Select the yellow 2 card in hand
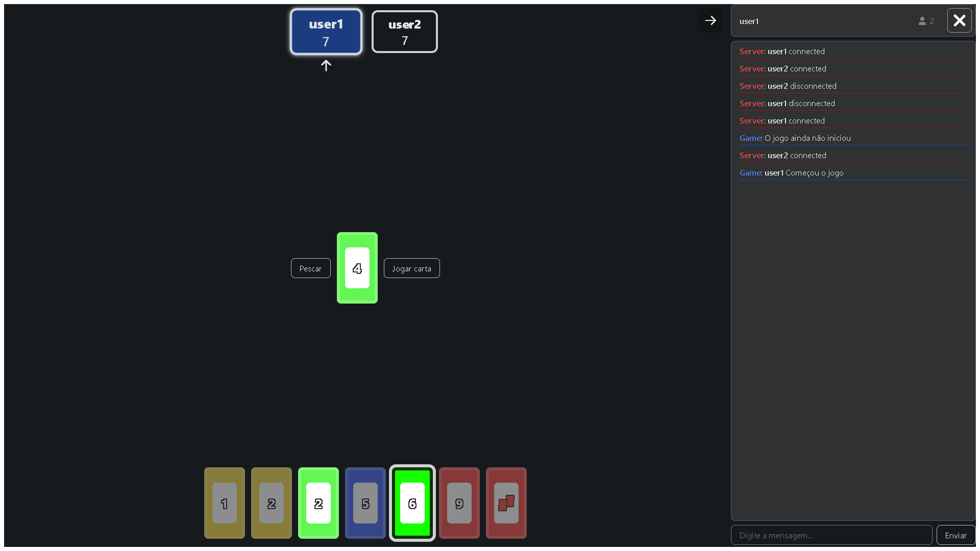Image resolution: width=980 pixels, height=551 pixels. pyautogui.click(x=272, y=503)
